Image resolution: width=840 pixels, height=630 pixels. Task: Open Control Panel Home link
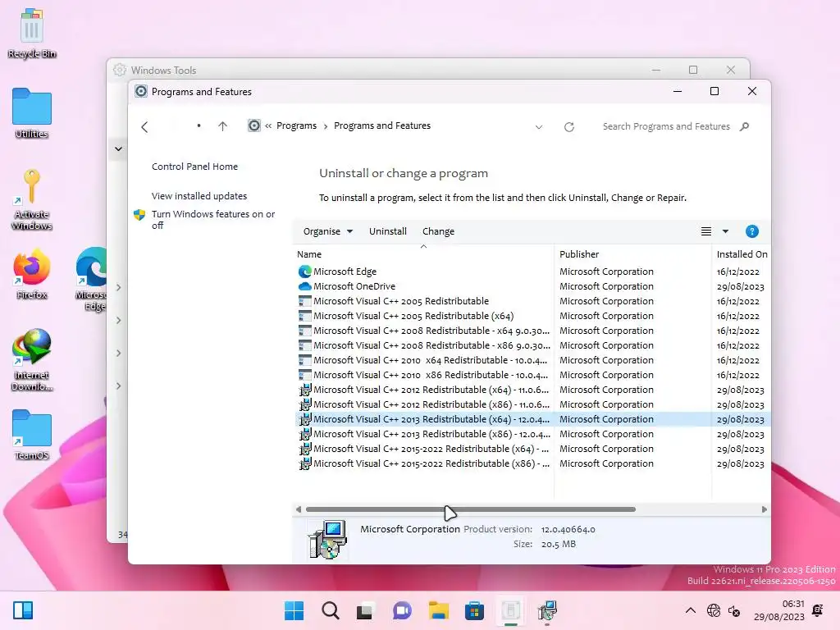(194, 167)
